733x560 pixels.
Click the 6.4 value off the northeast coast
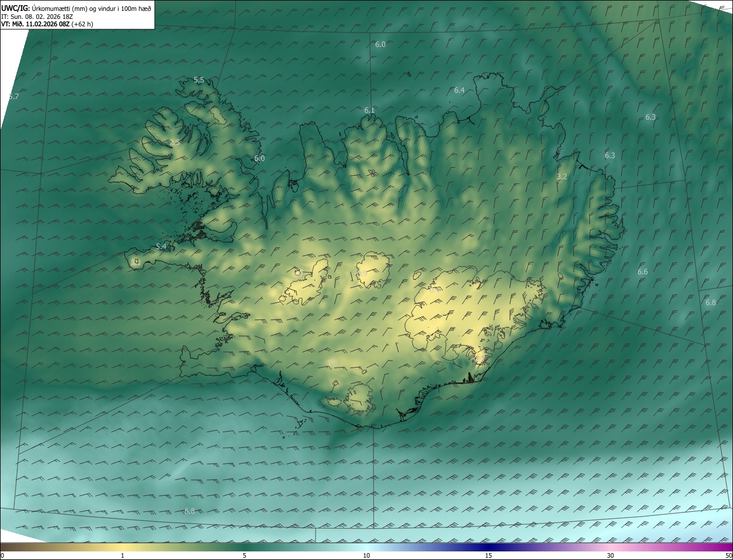pyautogui.click(x=459, y=90)
